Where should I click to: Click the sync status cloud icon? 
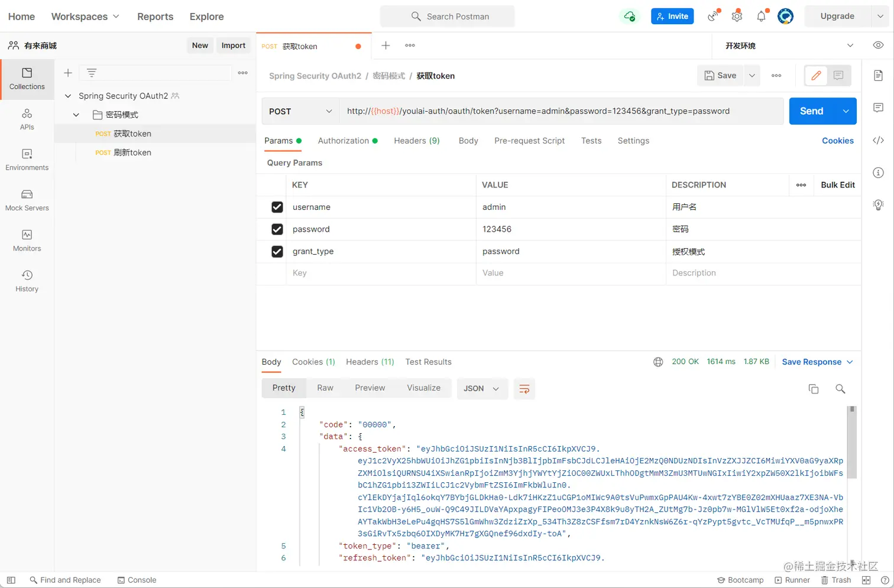(x=630, y=17)
